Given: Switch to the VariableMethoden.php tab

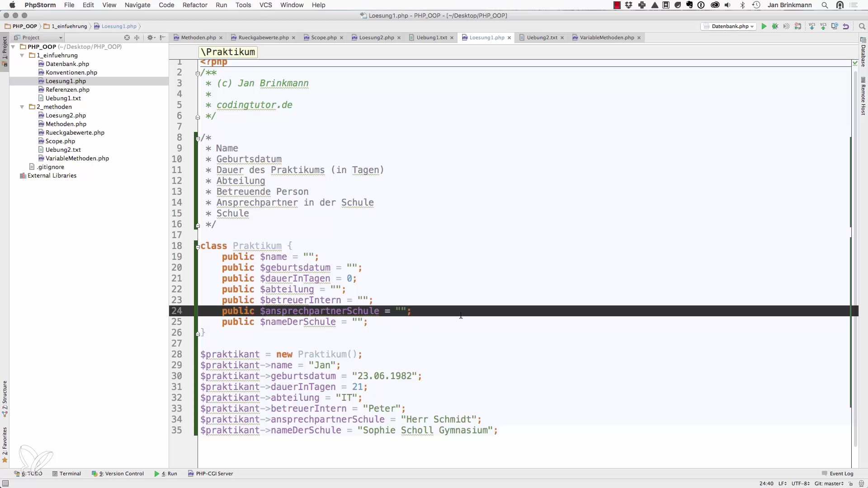Looking at the screenshot, I should (606, 38).
